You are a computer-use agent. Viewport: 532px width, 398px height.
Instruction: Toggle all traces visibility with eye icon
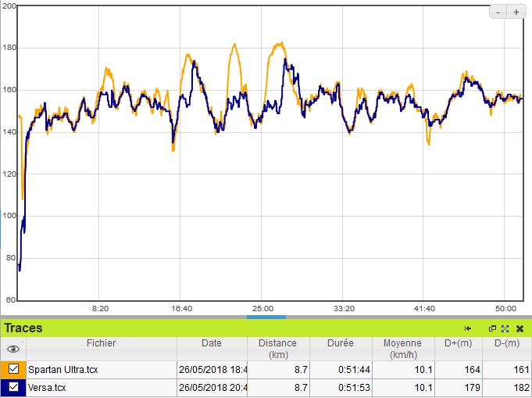[13, 349]
